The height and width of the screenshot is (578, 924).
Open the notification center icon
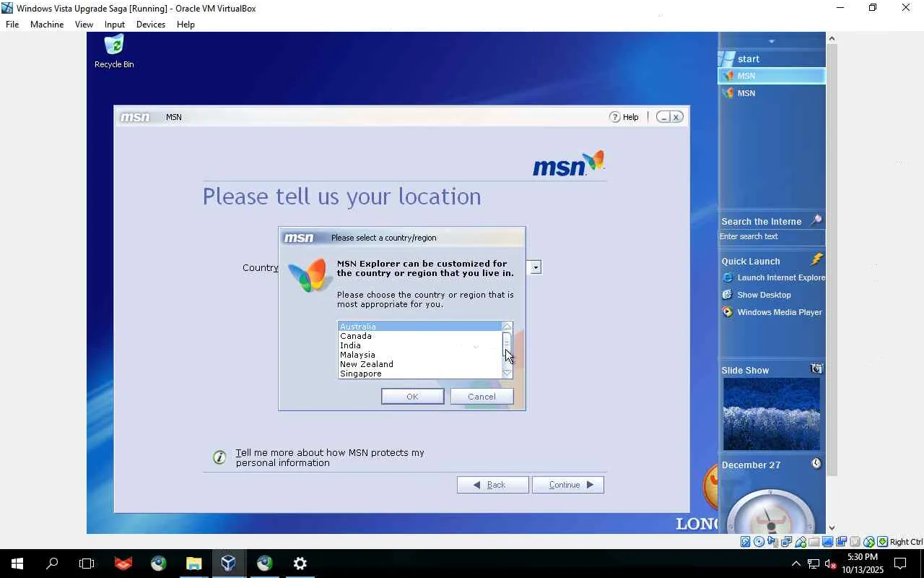[x=900, y=564]
